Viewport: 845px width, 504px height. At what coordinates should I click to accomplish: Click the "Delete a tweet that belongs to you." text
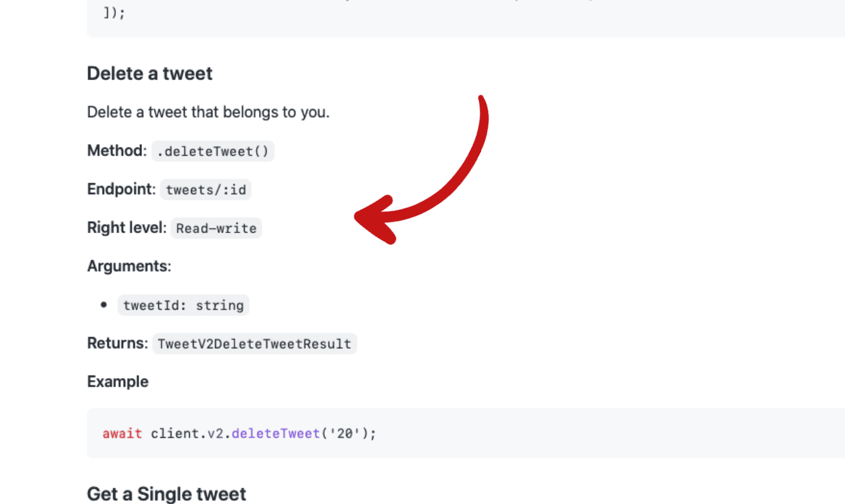[208, 113]
